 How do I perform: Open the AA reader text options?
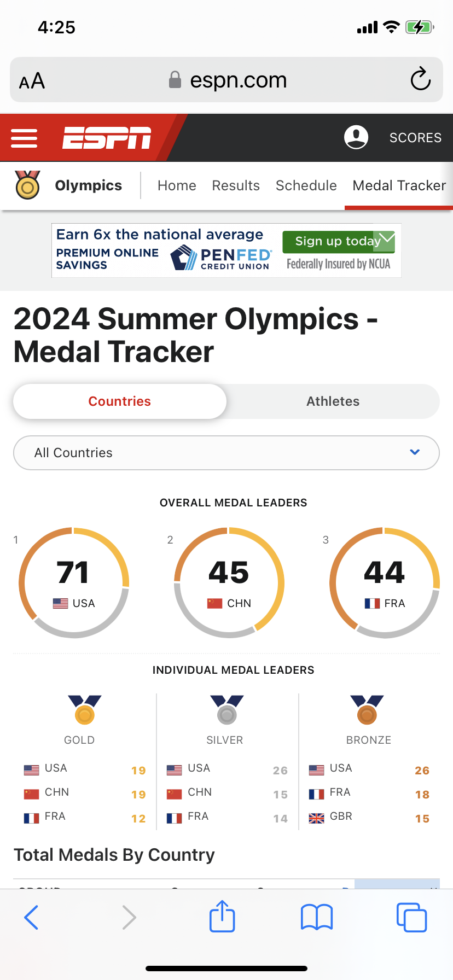(32, 81)
